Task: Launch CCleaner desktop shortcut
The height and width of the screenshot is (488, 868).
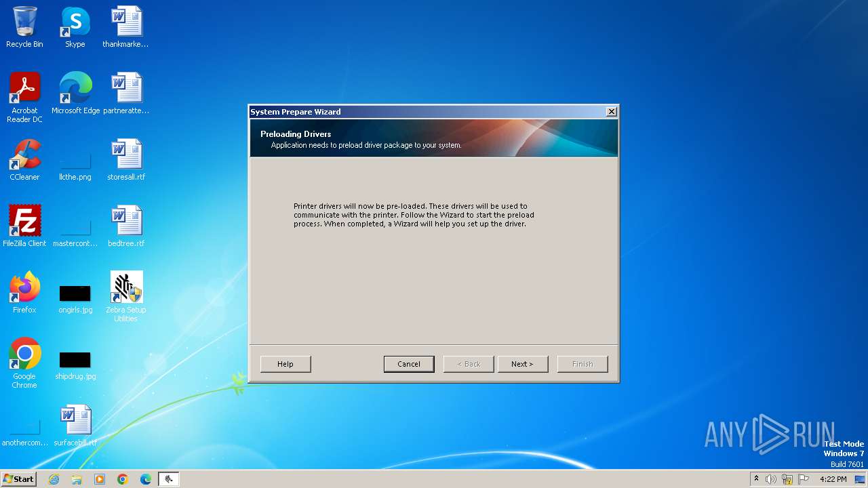Action: pos(24,160)
